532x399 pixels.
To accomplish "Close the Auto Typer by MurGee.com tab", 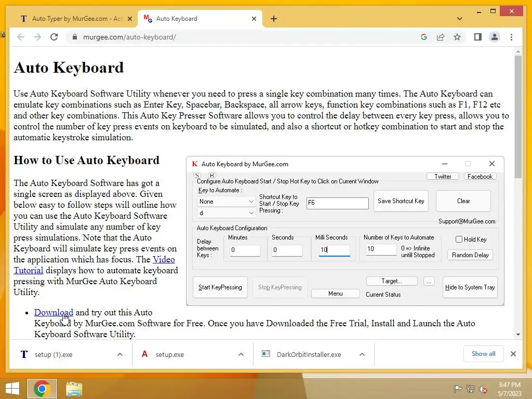I will pos(129,19).
